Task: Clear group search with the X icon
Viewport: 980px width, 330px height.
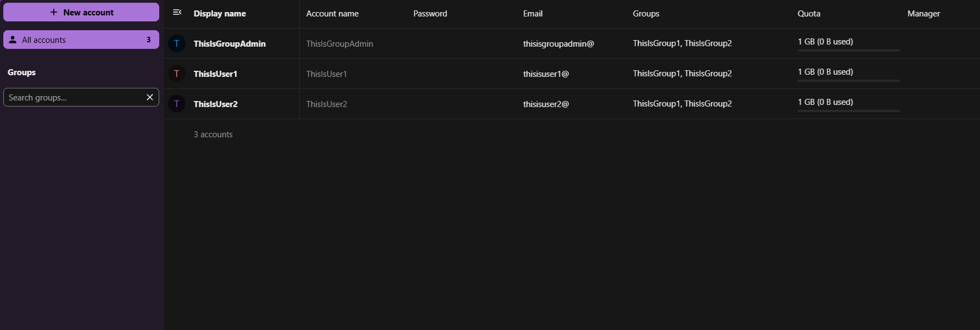Action: point(149,97)
